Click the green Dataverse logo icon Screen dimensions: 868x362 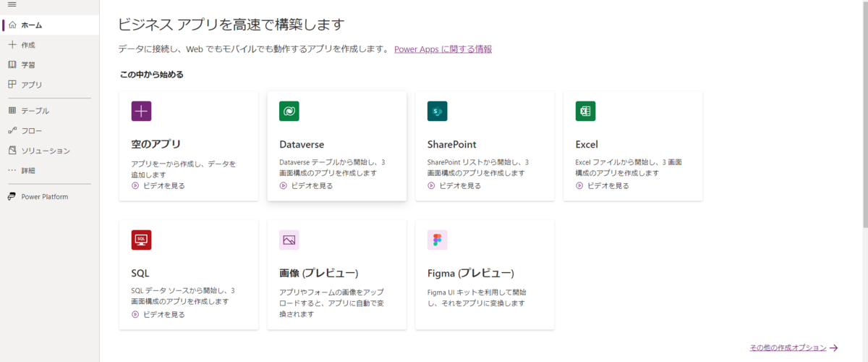coord(289,111)
